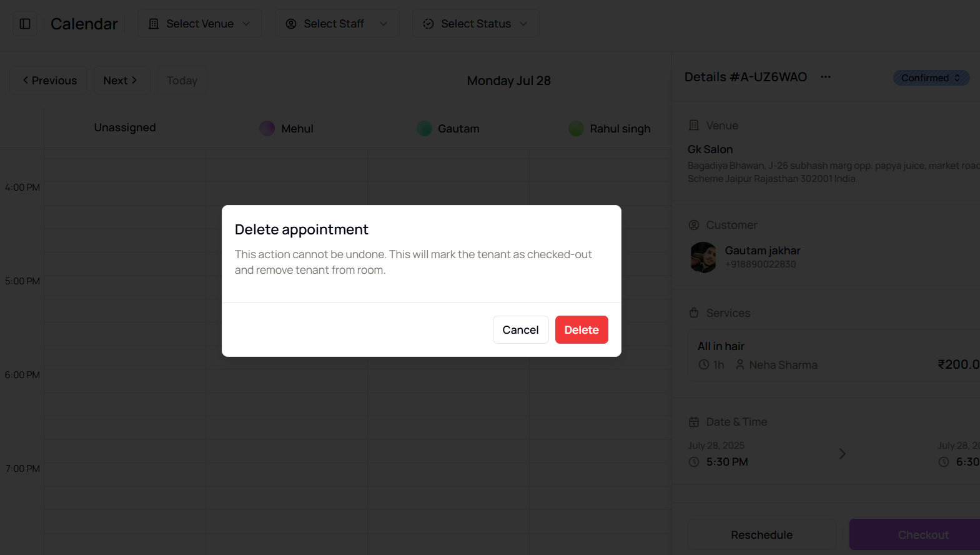Click the Delete appointment dialog title
This screenshot has height=555, width=980.
point(302,229)
